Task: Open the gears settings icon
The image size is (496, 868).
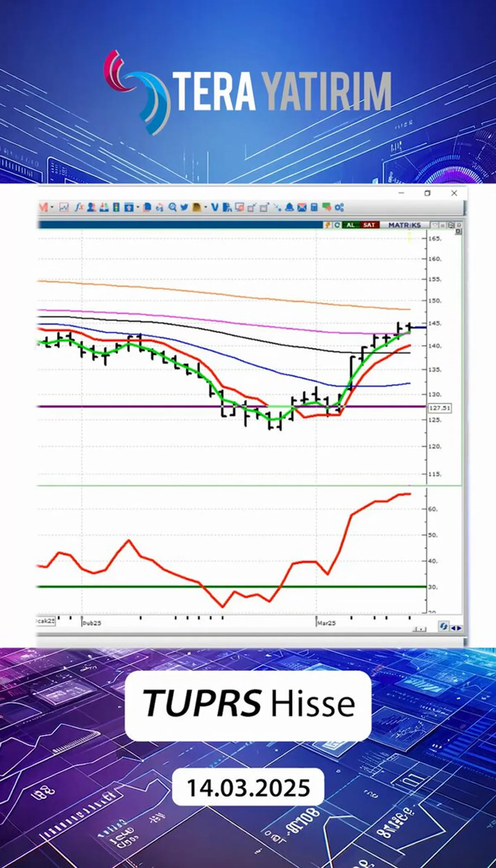Action: [340, 208]
